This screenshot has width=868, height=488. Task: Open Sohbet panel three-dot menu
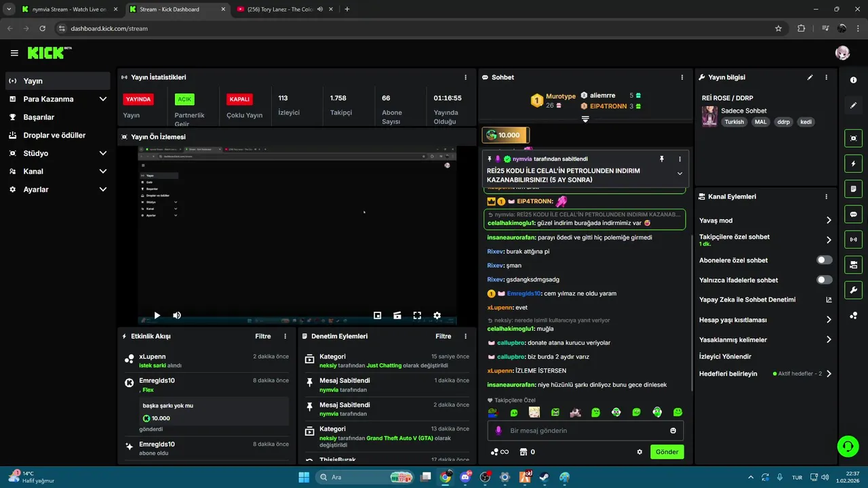pos(682,77)
